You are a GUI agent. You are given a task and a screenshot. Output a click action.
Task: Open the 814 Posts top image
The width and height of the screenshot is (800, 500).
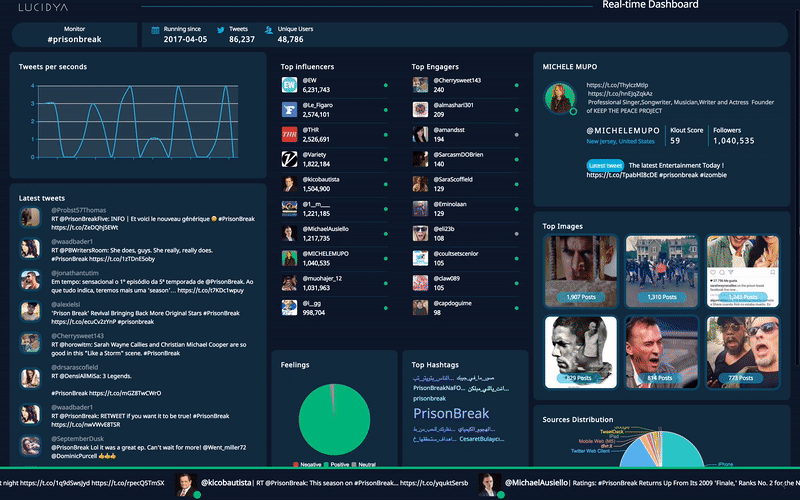(x=662, y=352)
